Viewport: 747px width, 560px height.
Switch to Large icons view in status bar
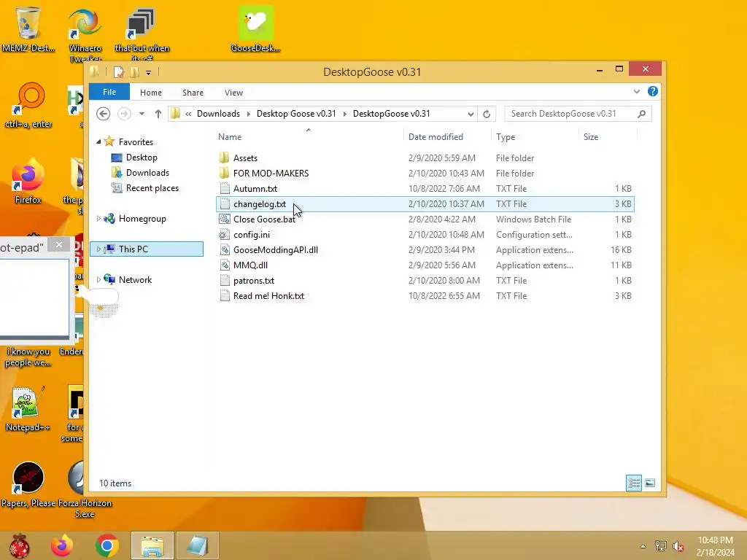[x=650, y=483]
